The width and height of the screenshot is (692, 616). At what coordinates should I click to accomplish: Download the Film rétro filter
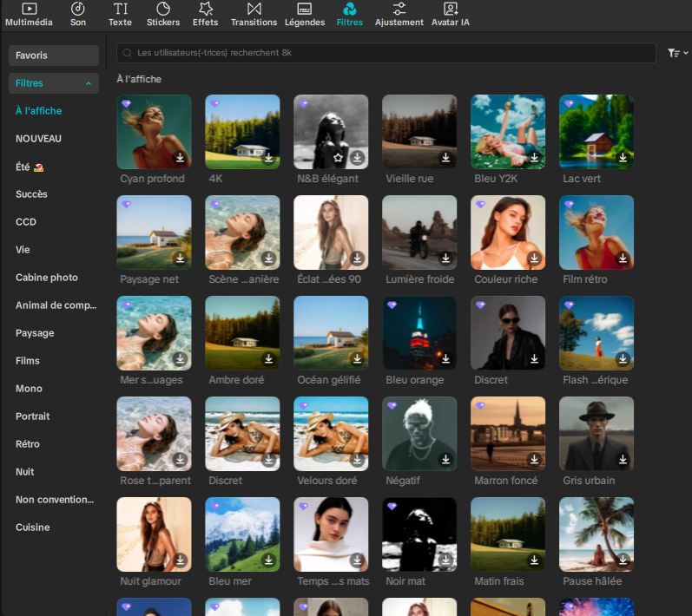point(623,258)
